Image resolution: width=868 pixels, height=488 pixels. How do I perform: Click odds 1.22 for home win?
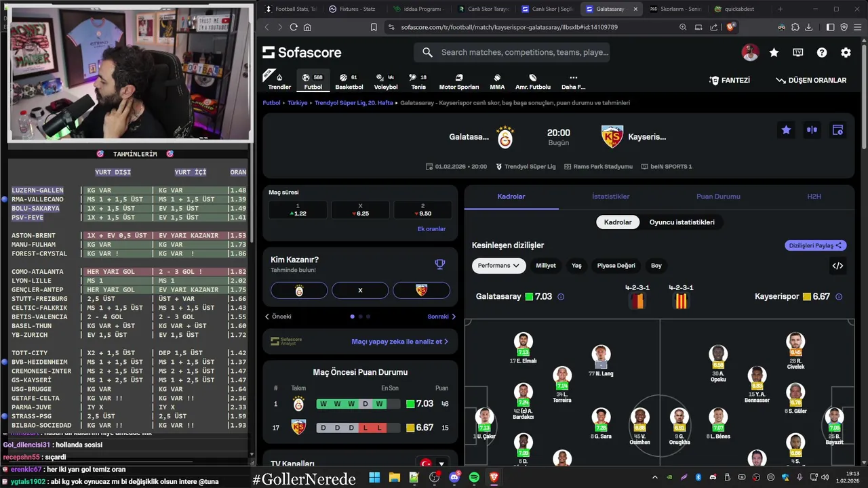click(299, 210)
